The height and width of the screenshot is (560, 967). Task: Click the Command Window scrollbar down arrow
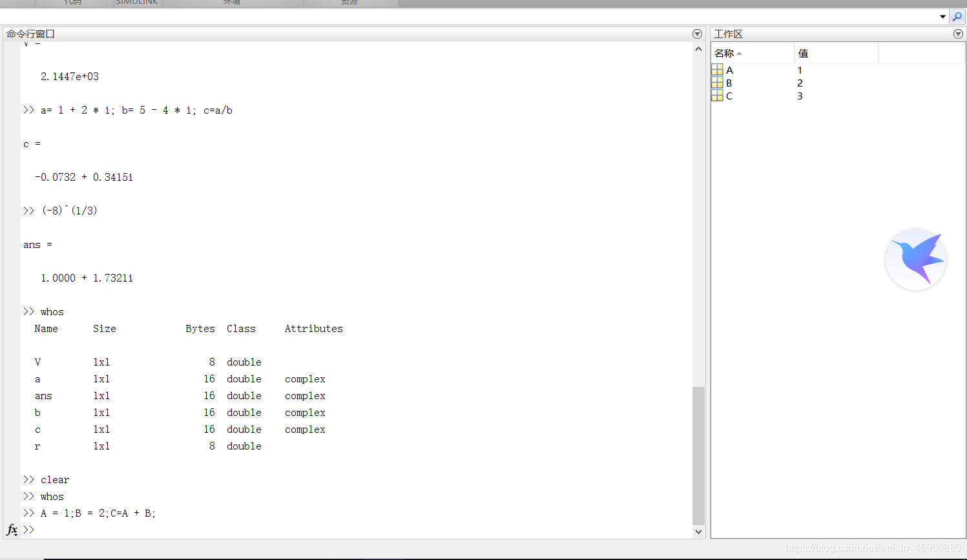(x=698, y=532)
